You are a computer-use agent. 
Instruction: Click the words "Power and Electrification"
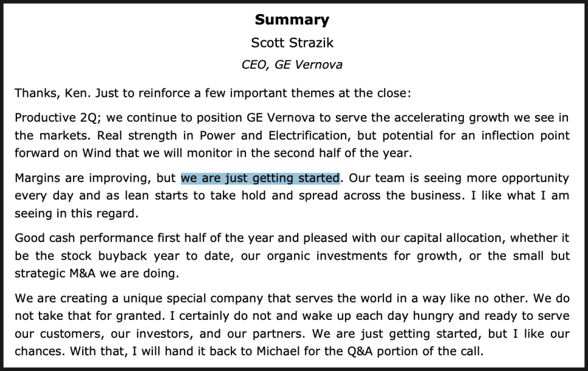(x=274, y=135)
